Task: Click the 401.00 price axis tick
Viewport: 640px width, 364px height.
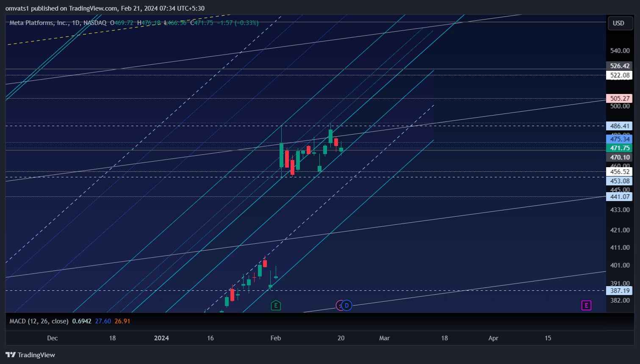Action: [x=620, y=265]
